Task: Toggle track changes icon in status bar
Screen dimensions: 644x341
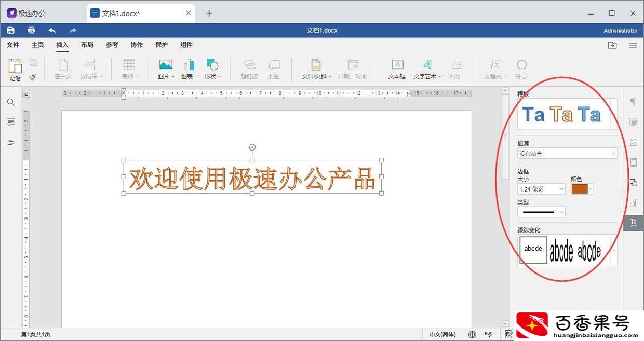Action: pyautogui.click(x=508, y=334)
